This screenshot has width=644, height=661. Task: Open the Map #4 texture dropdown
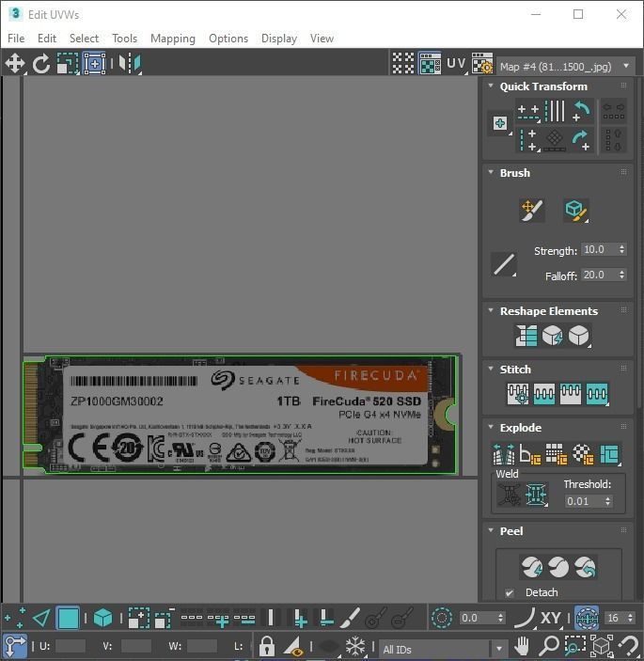tap(566, 67)
